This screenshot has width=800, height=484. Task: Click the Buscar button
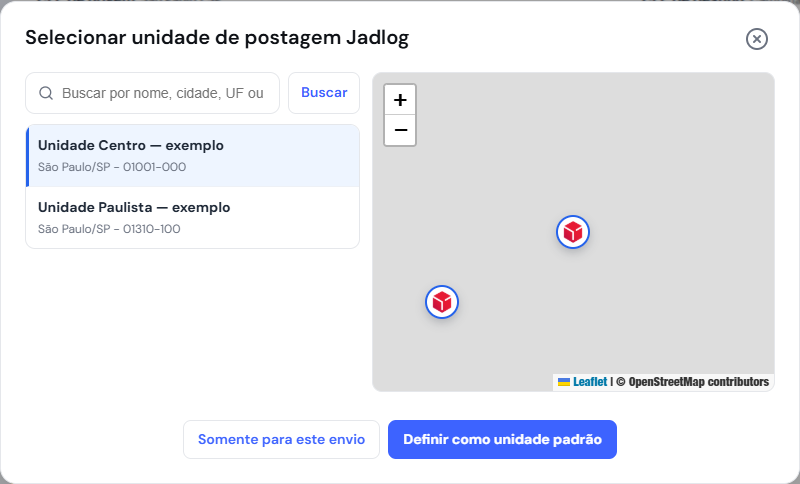click(x=324, y=93)
